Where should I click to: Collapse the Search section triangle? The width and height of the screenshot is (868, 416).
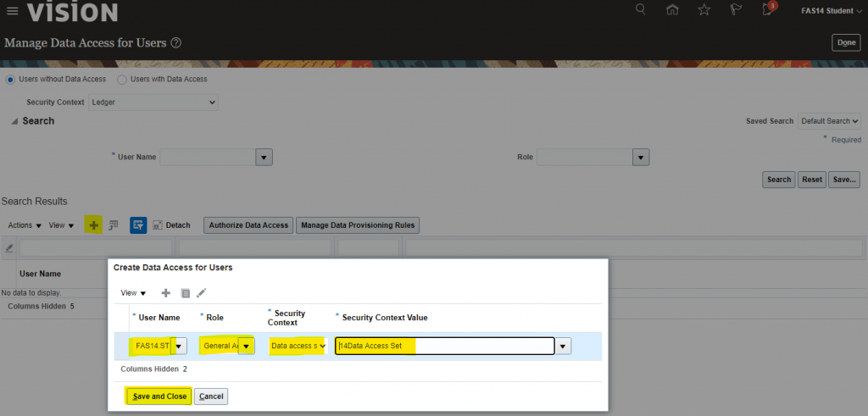(x=14, y=122)
